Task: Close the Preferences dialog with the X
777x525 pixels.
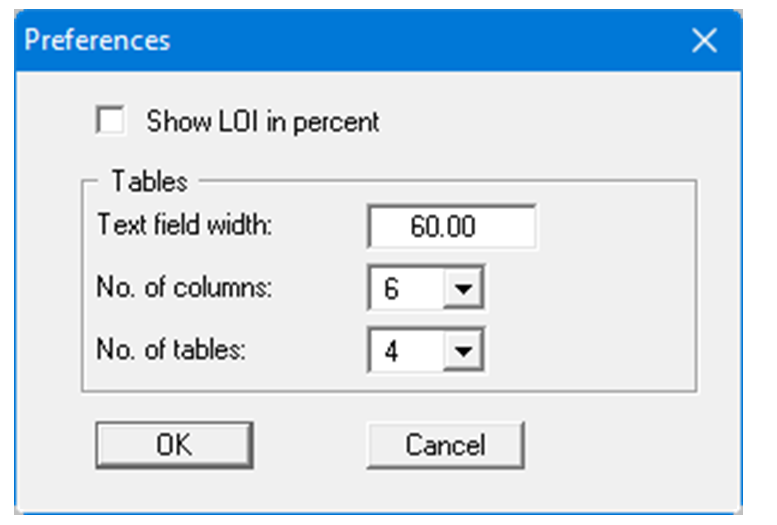Action: point(704,40)
